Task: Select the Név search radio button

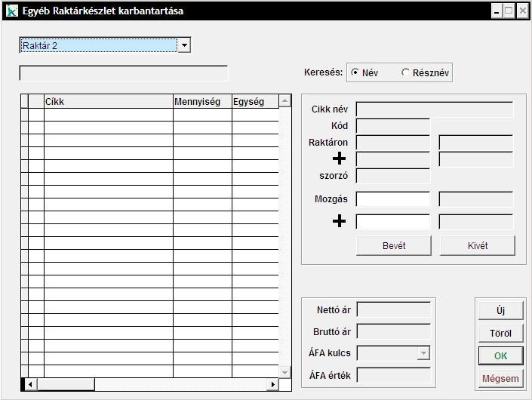Action: pos(355,73)
